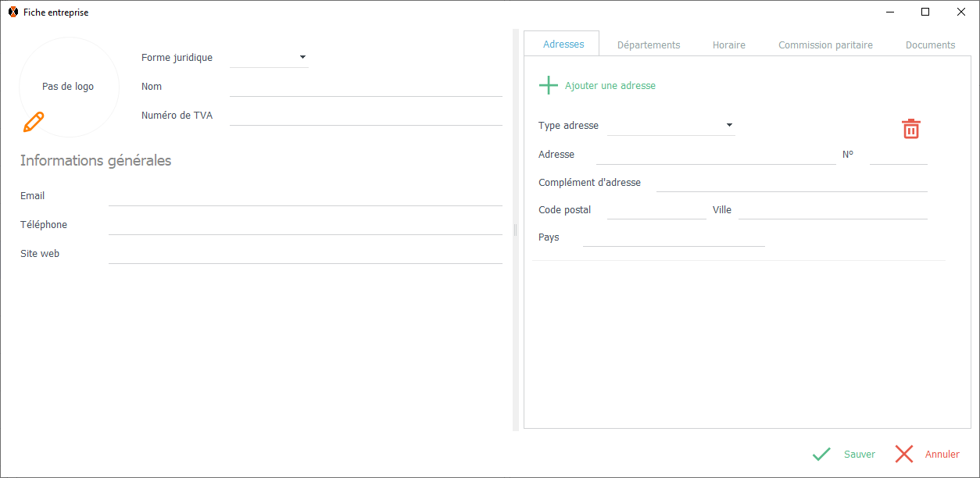Select the Code postal input field
The image size is (980, 478).
point(656,210)
